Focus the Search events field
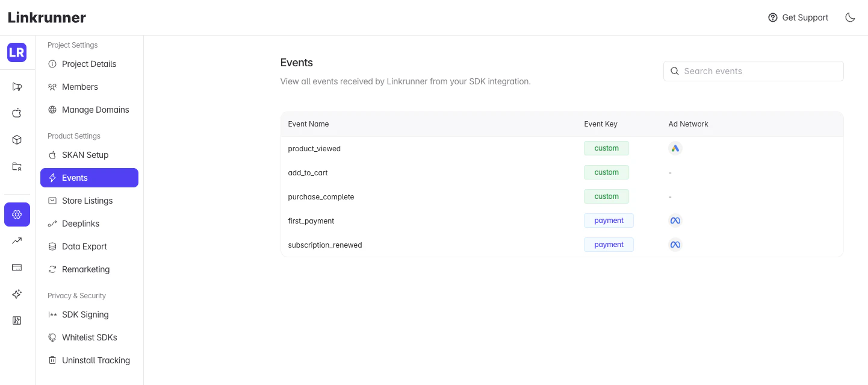Screen dimensions: 868x385 [753, 71]
